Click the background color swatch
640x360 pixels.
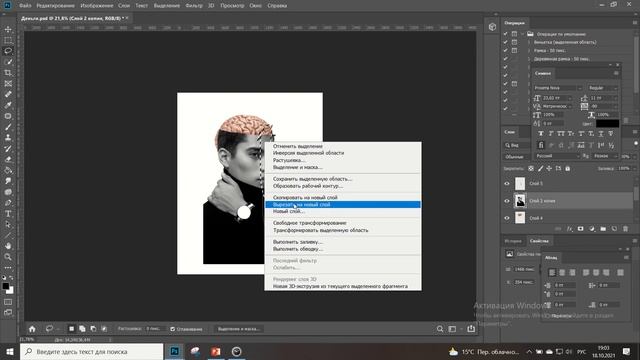11,291
